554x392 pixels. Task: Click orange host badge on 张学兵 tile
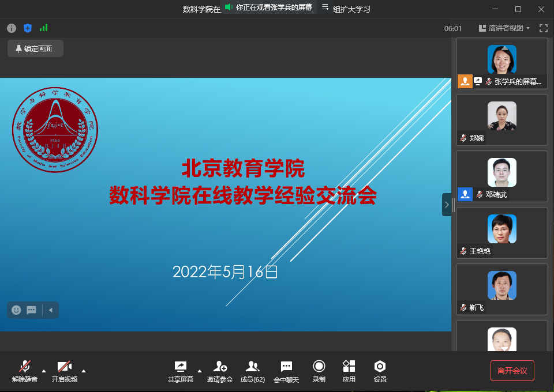(465, 81)
